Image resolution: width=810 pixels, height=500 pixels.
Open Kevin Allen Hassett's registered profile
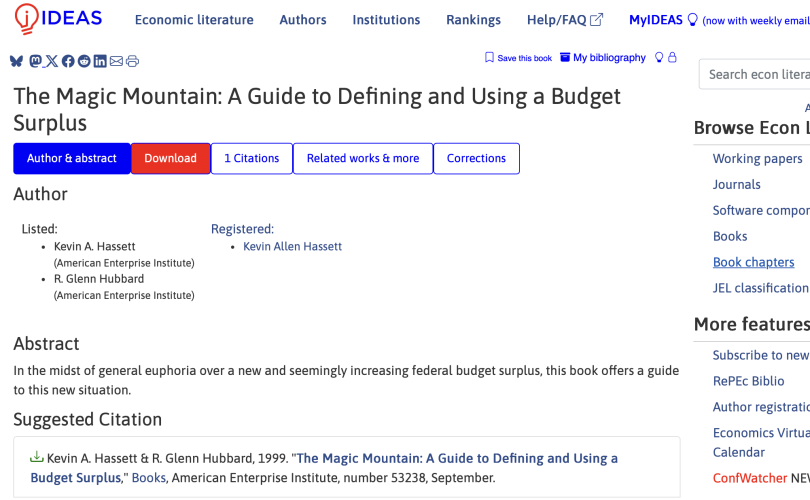pos(292,246)
